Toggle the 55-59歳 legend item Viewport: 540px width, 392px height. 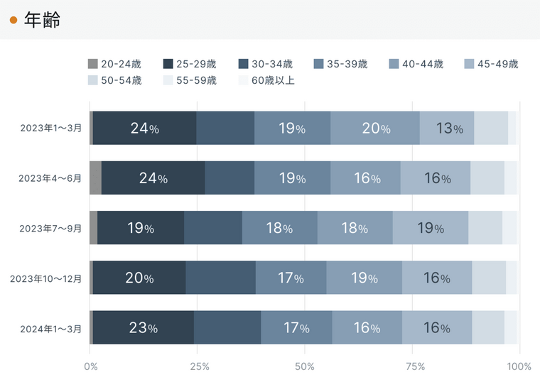pos(190,80)
